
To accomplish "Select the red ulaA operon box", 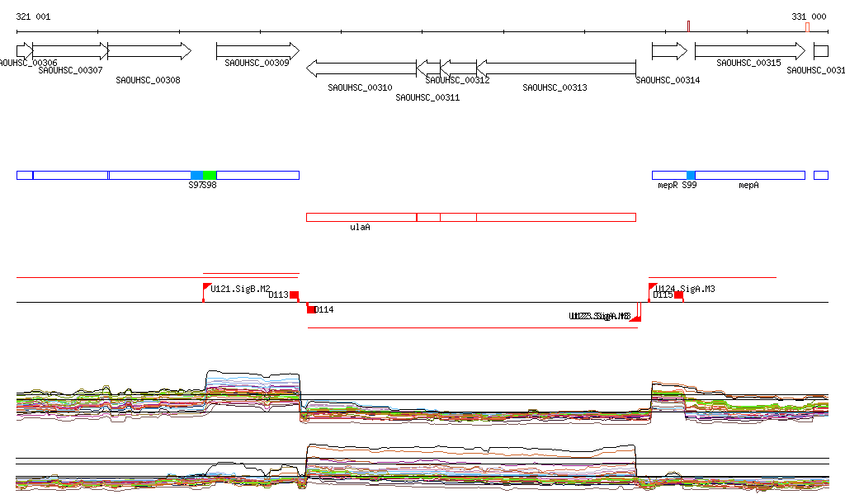I will pos(471,217).
